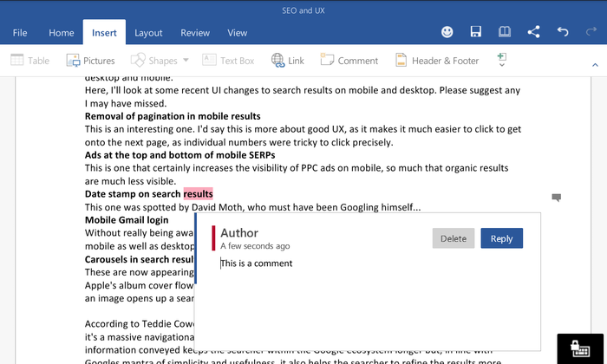Share the document using share icon
The image size is (607, 364).
pos(533,32)
